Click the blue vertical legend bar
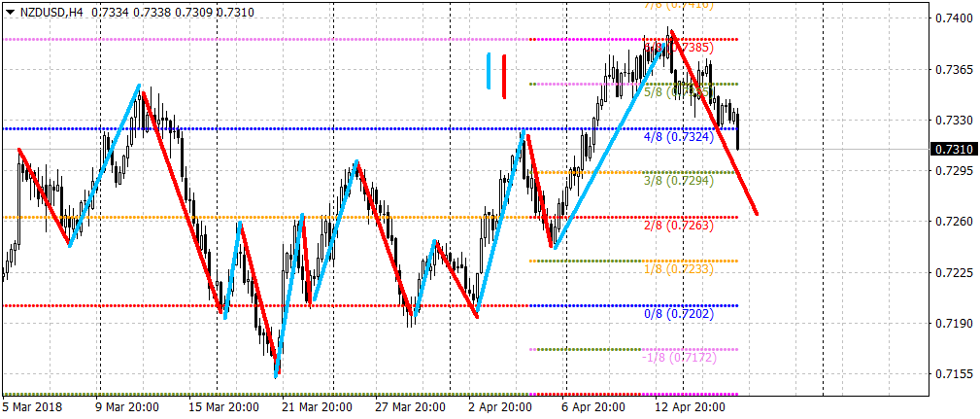The image size is (980, 419). 489,71
